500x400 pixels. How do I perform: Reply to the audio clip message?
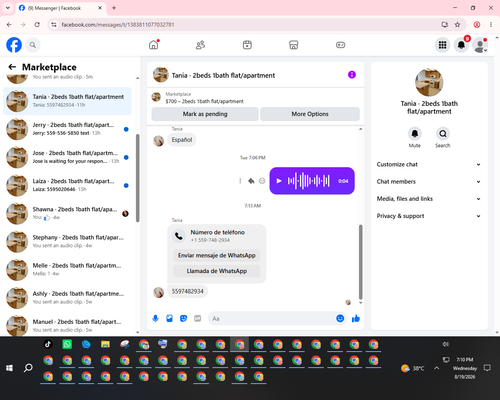point(251,181)
